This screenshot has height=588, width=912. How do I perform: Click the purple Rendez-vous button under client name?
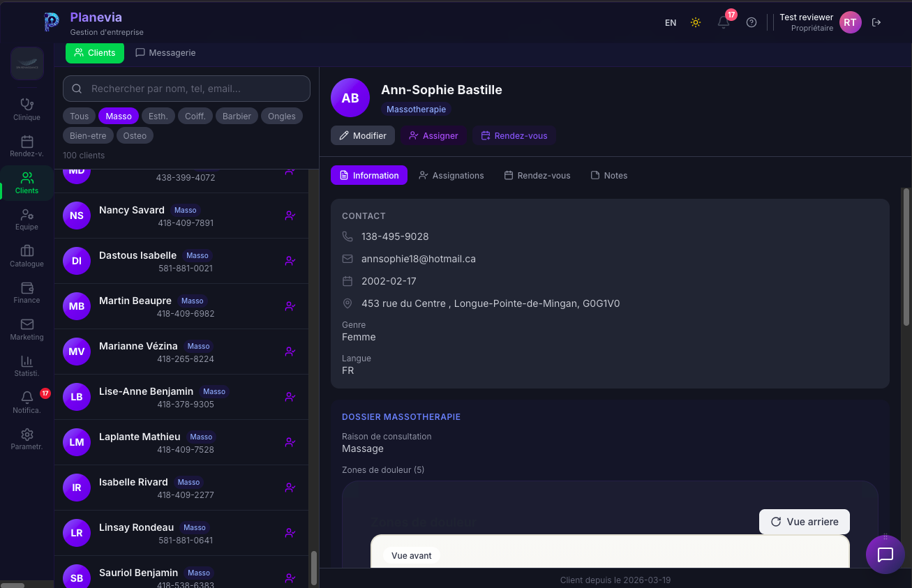tap(514, 135)
